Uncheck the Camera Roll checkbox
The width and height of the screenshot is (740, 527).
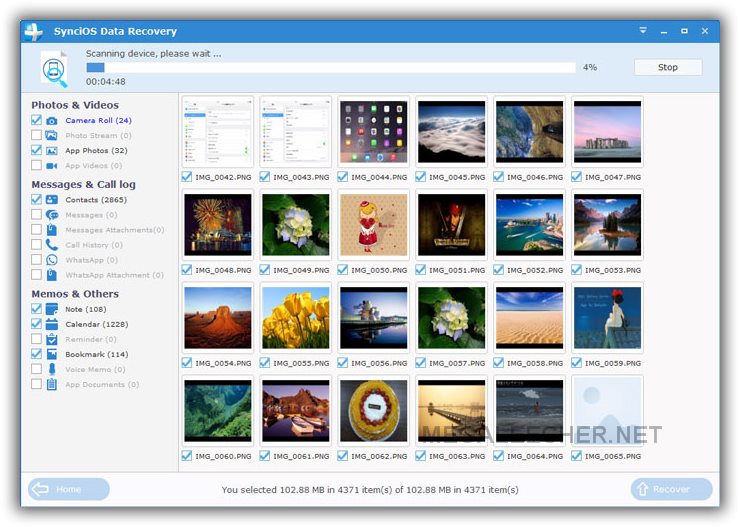(x=36, y=120)
